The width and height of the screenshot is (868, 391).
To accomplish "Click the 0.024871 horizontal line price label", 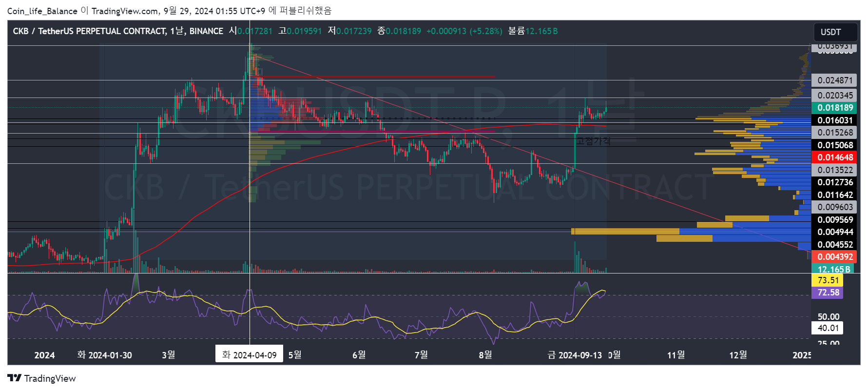I will pos(835,80).
